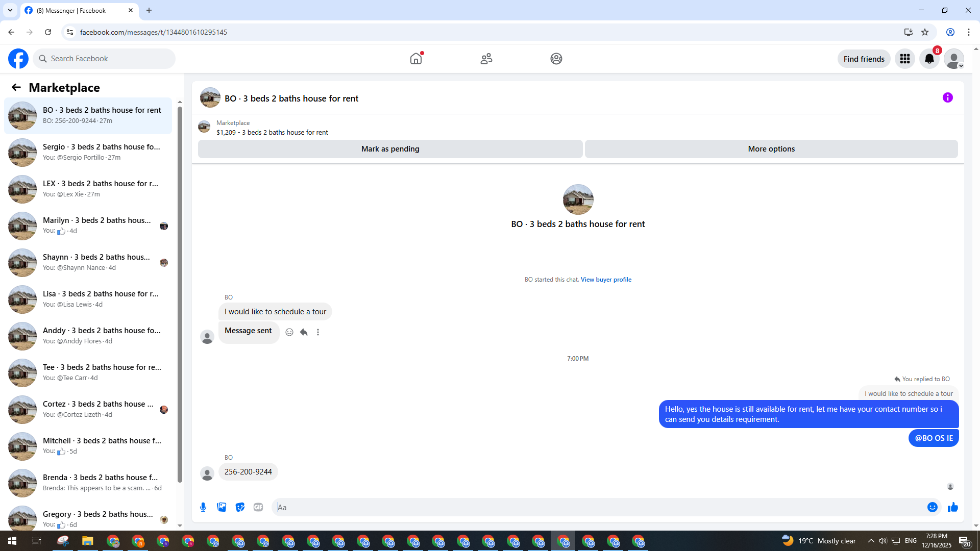980x551 pixels.
Task: Send a thumbs-up like
Action: pyautogui.click(x=953, y=507)
